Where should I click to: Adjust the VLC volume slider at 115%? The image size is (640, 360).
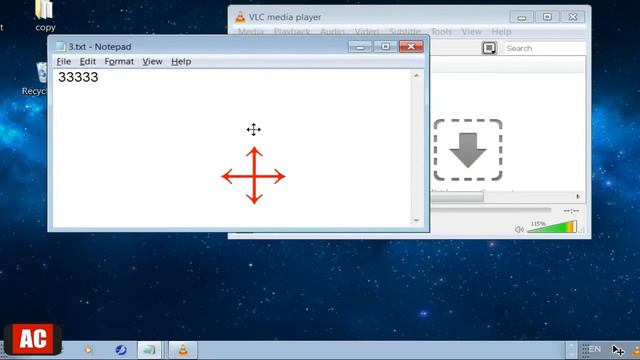pyautogui.click(x=552, y=227)
